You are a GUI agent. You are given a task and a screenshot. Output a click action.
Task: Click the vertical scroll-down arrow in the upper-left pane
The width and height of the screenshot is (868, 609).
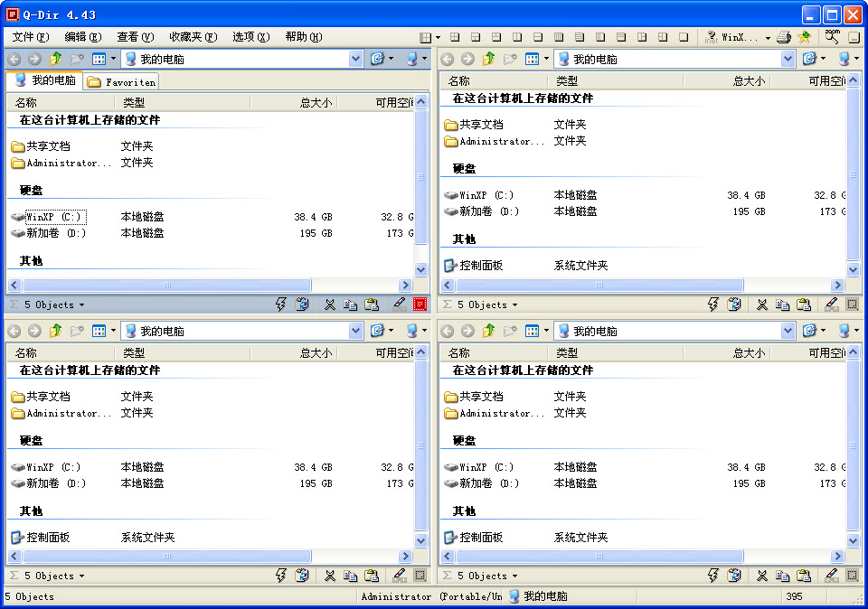(421, 270)
